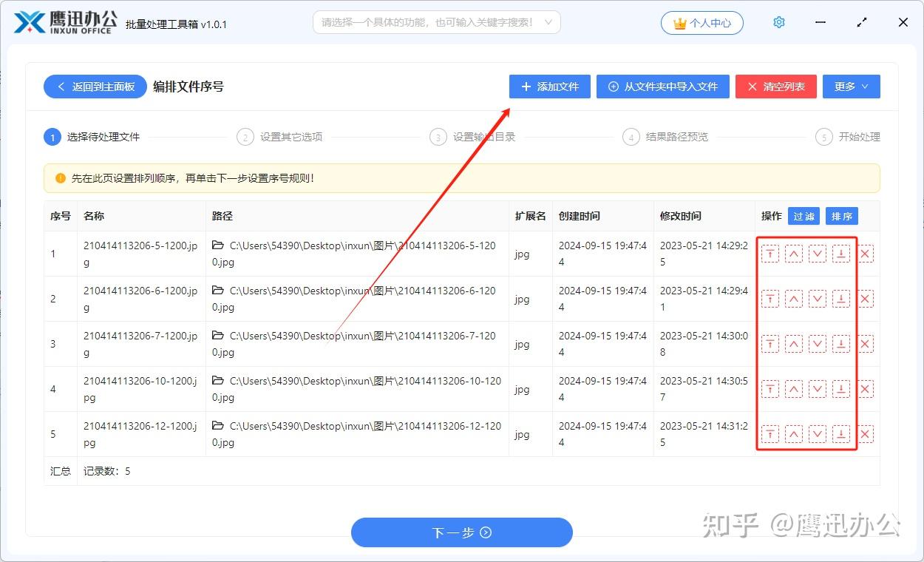Move row 3 file to the top

click(x=770, y=344)
